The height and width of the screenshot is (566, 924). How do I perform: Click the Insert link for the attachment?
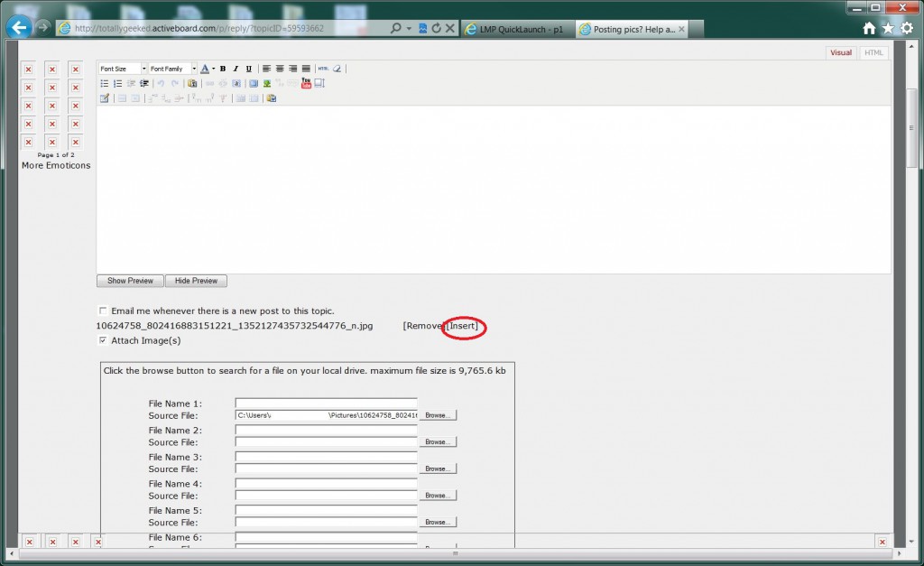click(463, 326)
